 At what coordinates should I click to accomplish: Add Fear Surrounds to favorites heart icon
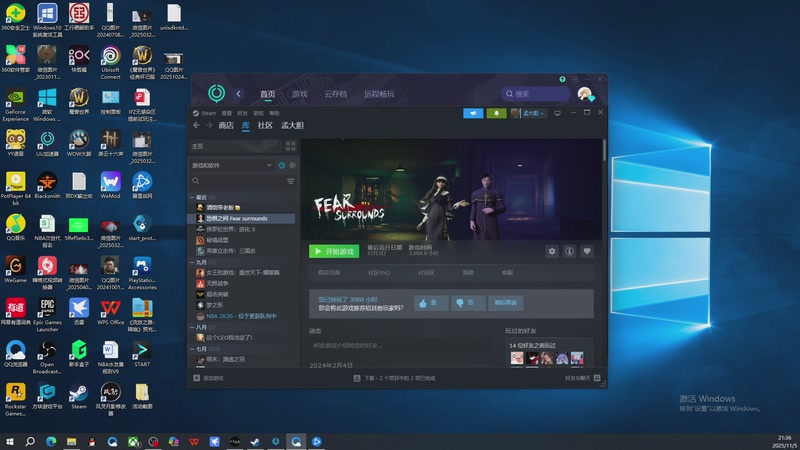587,251
